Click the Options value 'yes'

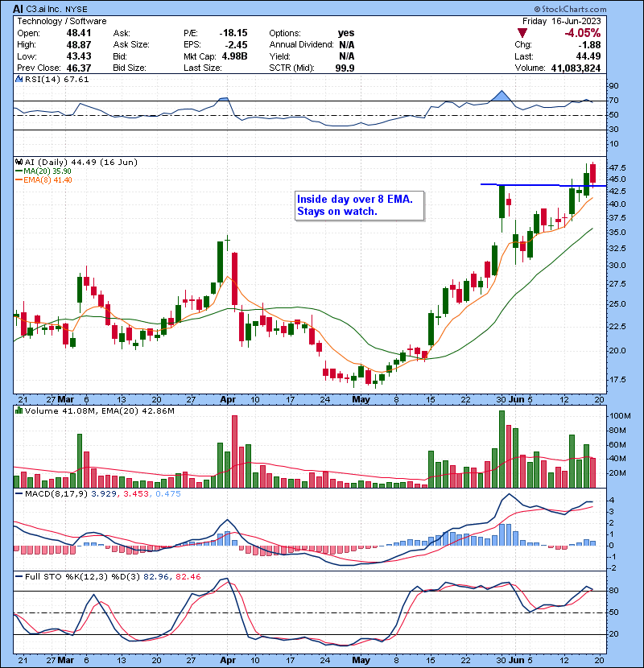click(346, 33)
